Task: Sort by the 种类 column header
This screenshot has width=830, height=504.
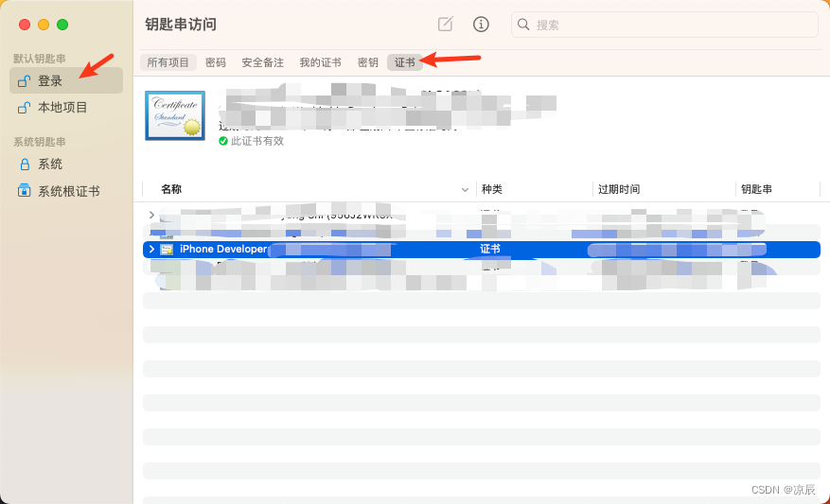Action: point(492,189)
